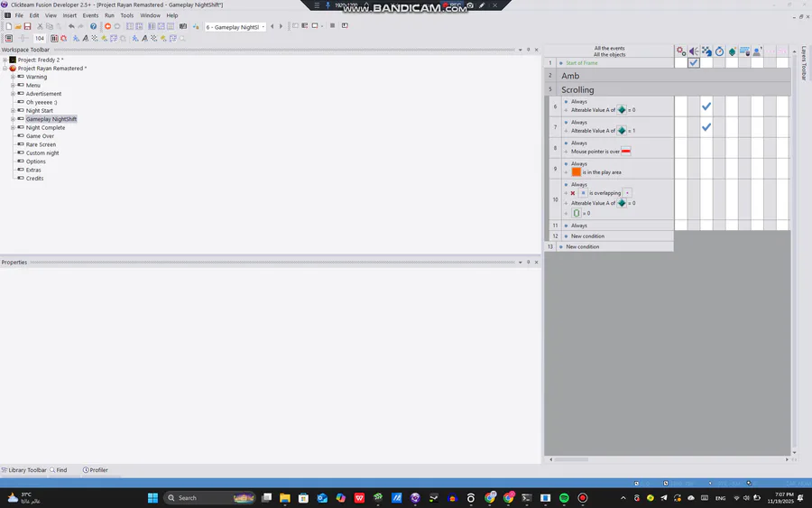Toggle event 6 storyboard action checkmark
The image size is (812, 508).
click(706, 106)
